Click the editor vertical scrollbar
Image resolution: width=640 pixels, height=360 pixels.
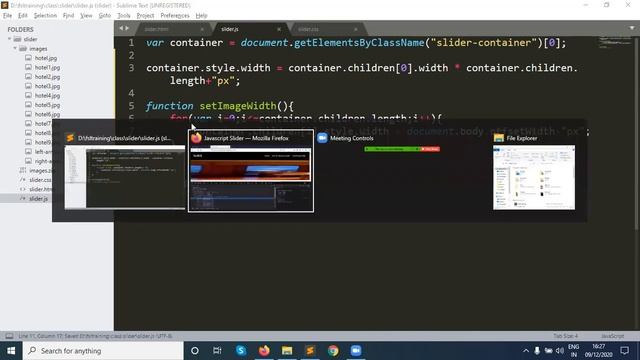(637, 133)
